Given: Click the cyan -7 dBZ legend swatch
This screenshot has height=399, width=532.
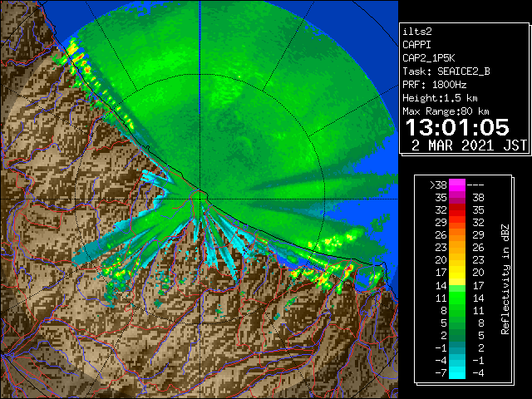Looking at the screenshot, I should (x=457, y=373).
